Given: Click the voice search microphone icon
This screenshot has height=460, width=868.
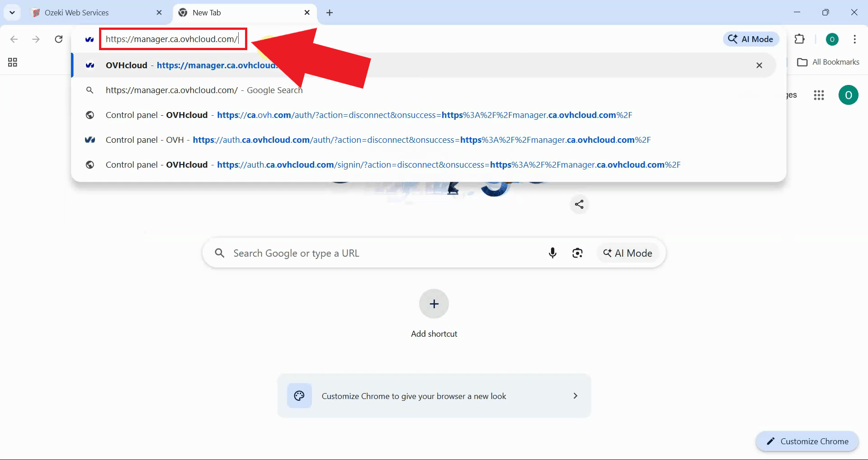Looking at the screenshot, I should click(552, 253).
